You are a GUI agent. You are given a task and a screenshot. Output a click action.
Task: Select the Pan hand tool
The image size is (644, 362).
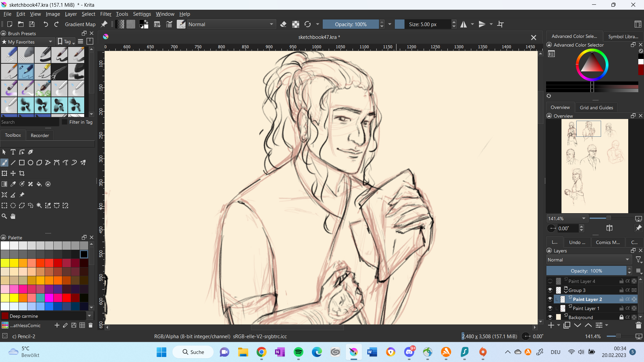coord(13,217)
